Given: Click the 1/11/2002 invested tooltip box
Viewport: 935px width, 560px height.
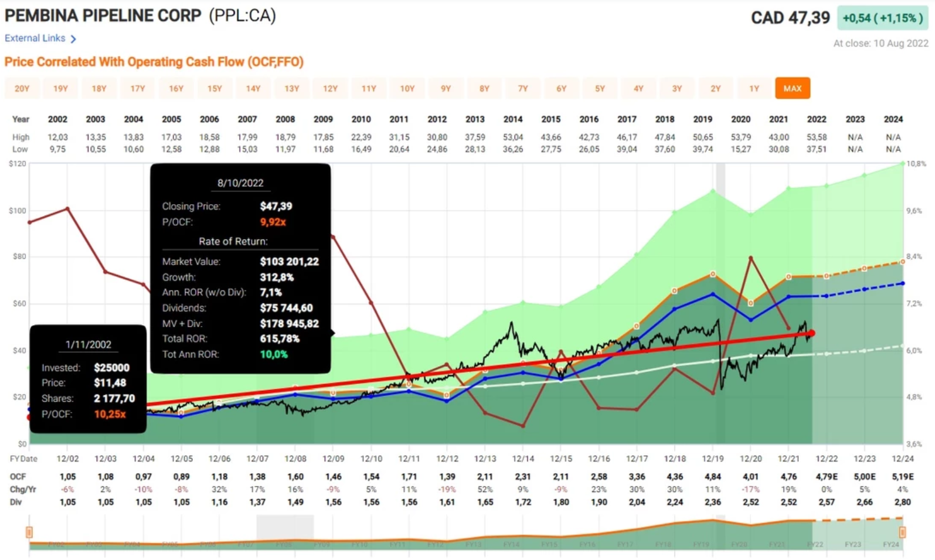Looking at the screenshot, I should (x=88, y=379).
